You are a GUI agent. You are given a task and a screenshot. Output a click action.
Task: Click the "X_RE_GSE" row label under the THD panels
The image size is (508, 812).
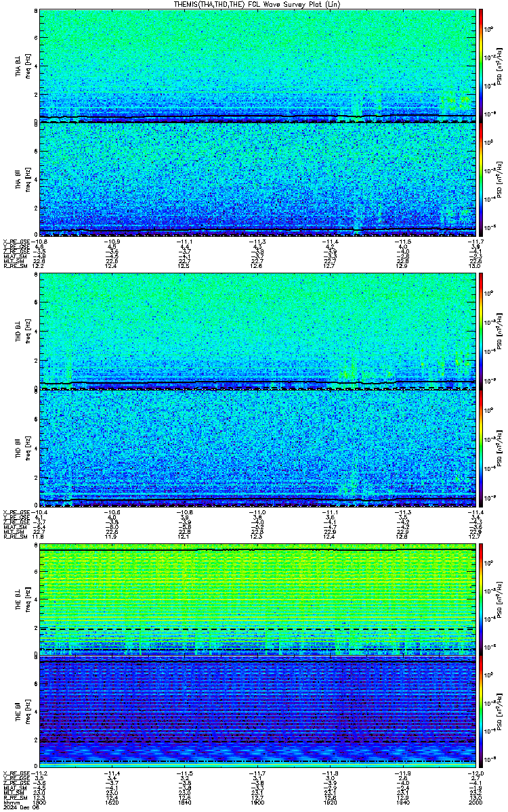[16, 511]
